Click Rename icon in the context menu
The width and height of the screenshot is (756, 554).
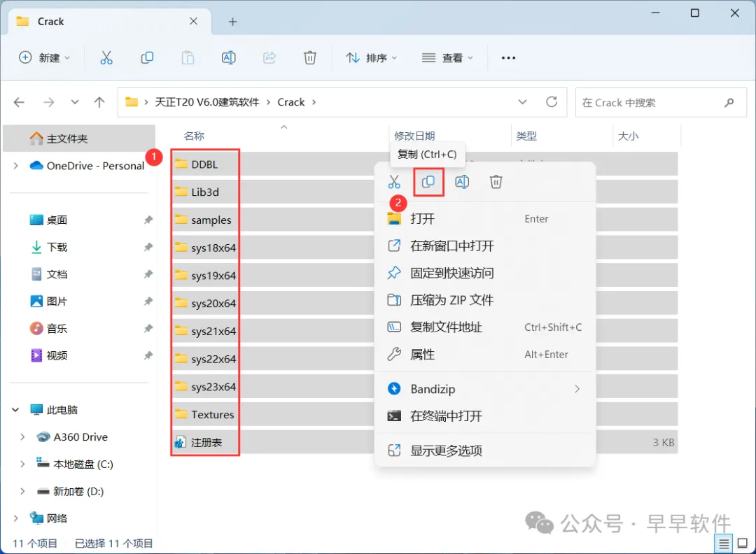(462, 182)
